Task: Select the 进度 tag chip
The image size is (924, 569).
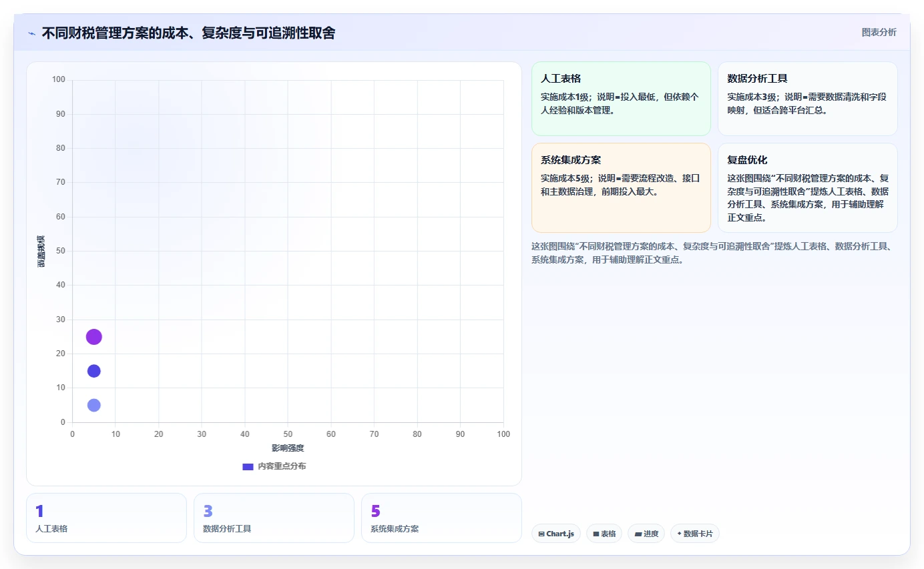Action: click(646, 534)
